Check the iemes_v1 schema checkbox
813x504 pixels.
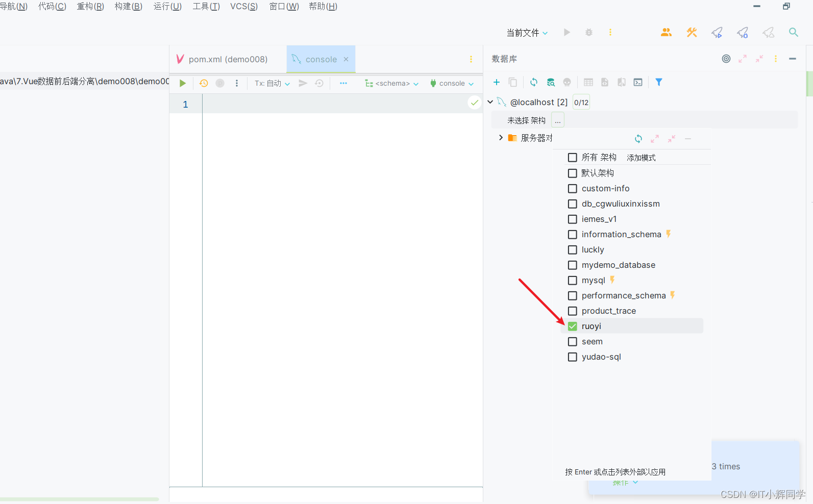click(573, 219)
